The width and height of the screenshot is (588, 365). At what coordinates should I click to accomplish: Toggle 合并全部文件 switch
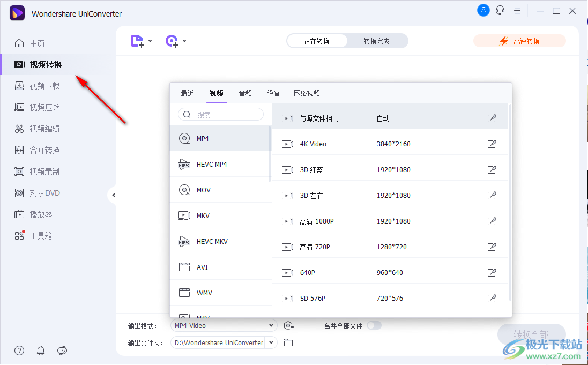click(374, 325)
